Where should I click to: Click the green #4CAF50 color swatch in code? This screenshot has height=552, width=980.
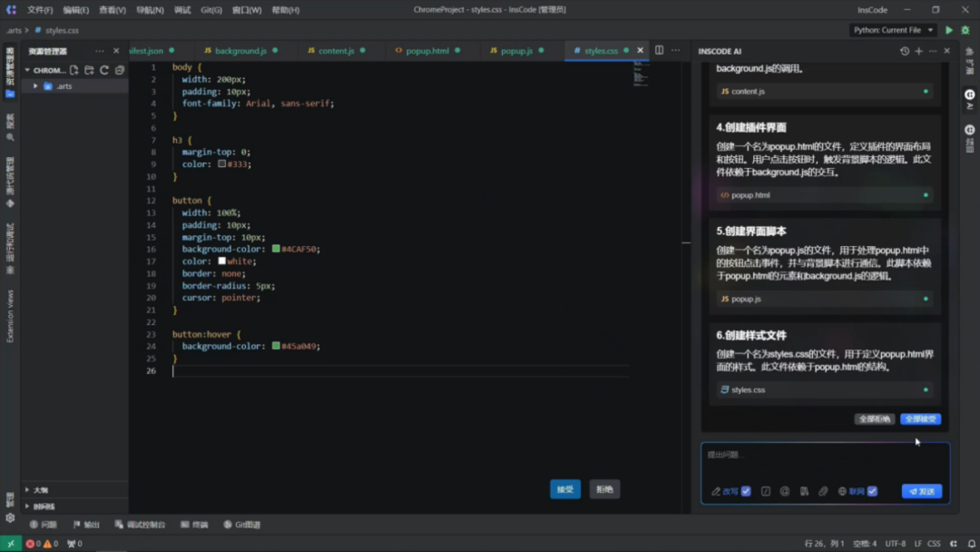click(x=274, y=249)
